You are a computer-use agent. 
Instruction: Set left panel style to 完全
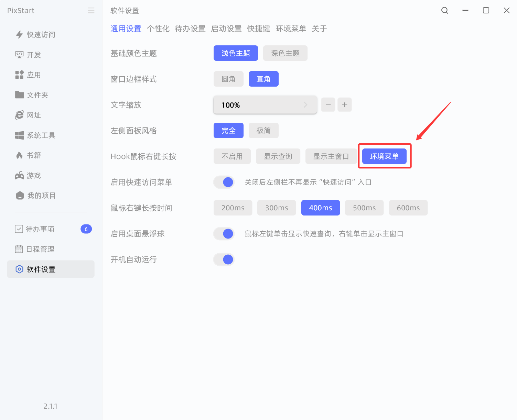point(228,131)
